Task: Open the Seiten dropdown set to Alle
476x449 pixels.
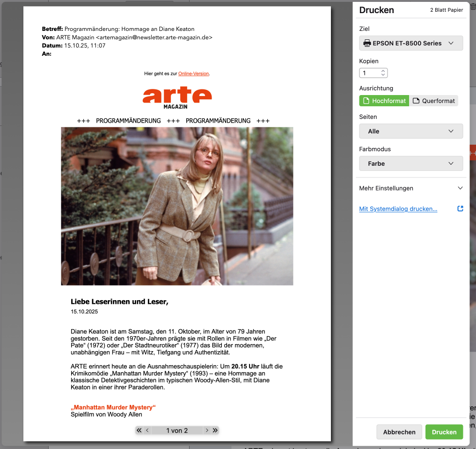Action: point(410,131)
